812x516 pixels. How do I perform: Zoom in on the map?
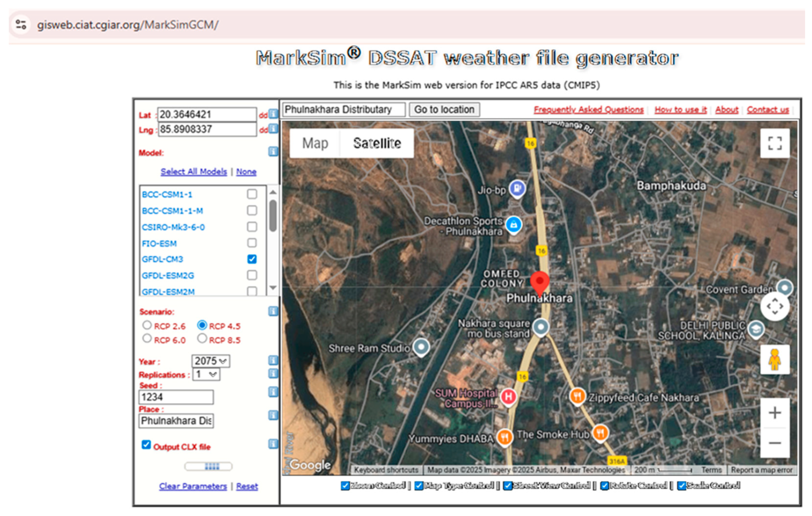point(775,413)
